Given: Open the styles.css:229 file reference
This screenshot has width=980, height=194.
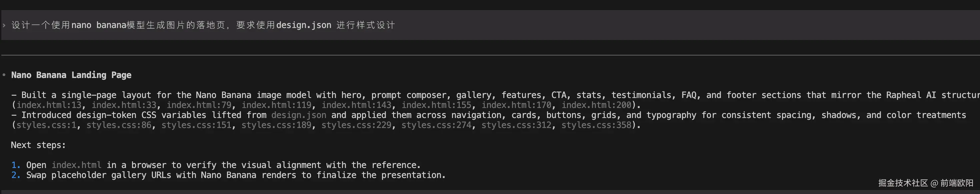Looking at the screenshot, I should [x=356, y=125].
